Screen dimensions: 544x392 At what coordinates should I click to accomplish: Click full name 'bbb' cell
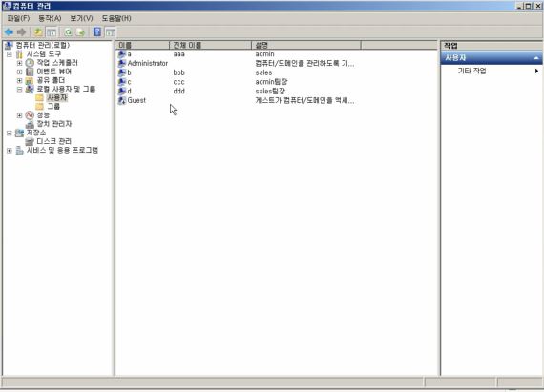(x=179, y=72)
